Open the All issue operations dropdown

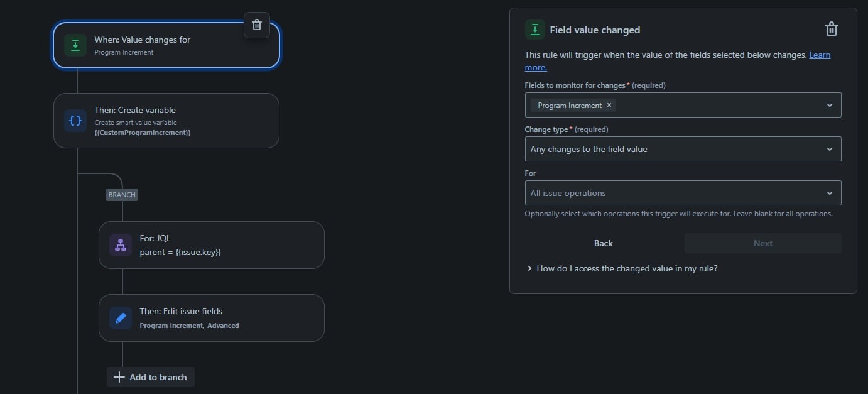683,193
